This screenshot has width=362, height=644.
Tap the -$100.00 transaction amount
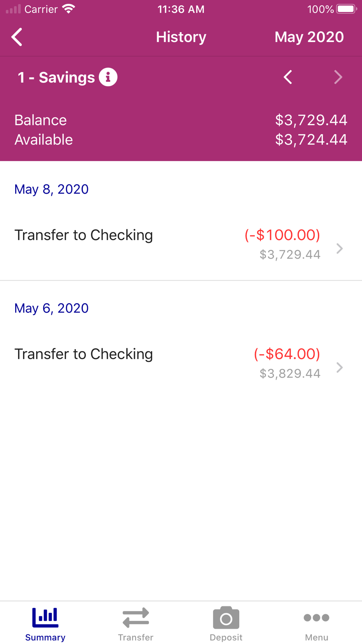[x=282, y=235]
